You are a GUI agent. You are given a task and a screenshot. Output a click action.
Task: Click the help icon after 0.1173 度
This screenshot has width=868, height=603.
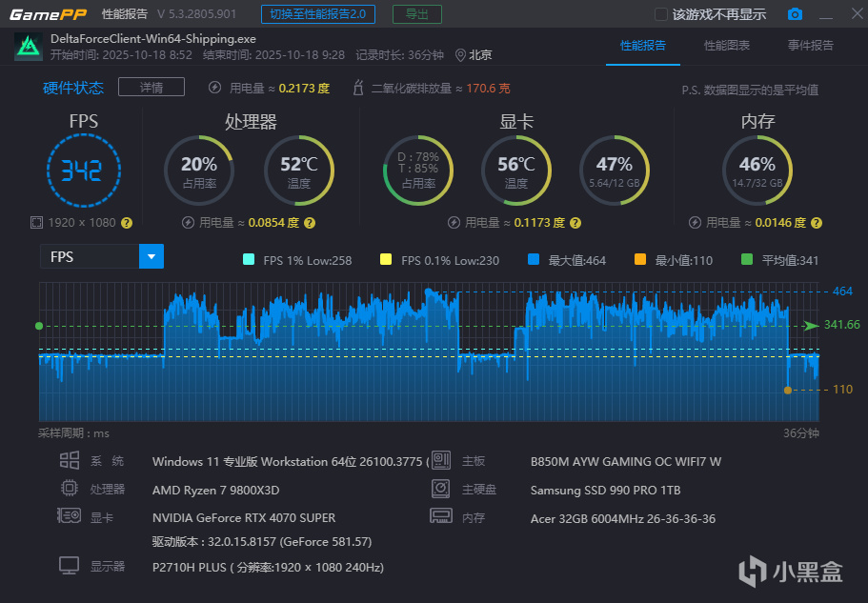(575, 223)
